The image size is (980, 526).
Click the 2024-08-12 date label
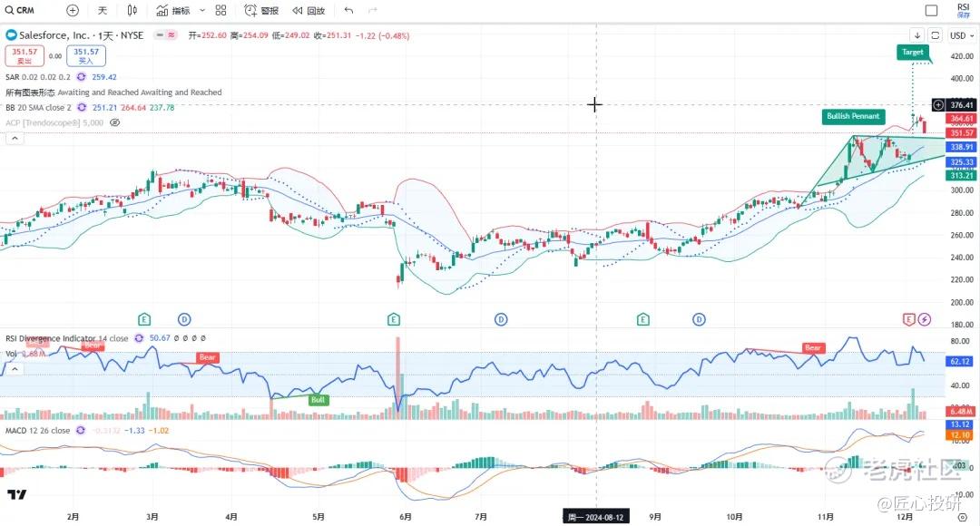[x=595, y=517]
